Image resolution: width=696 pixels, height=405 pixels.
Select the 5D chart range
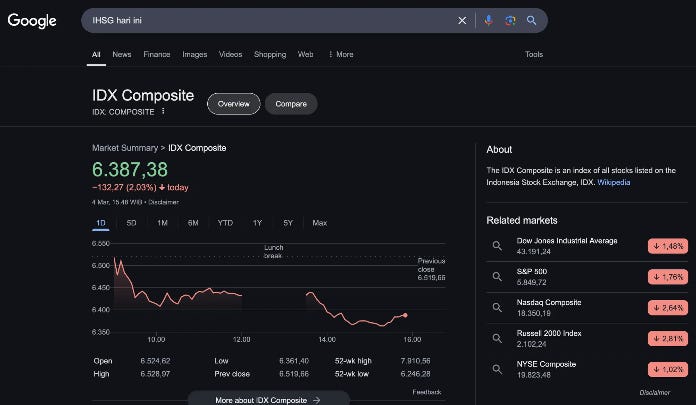coord(131,223)
